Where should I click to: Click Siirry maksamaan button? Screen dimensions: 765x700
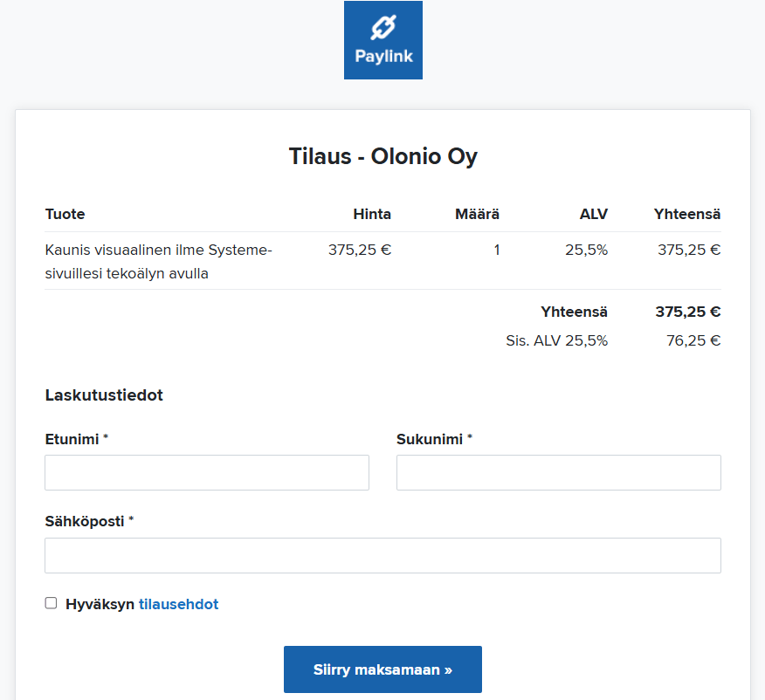coord(383,669)
